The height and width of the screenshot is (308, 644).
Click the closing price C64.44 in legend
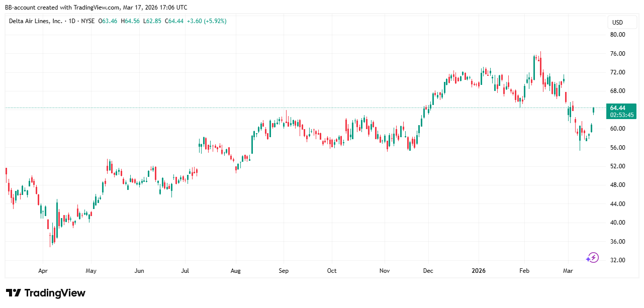(x=174, y=21)
